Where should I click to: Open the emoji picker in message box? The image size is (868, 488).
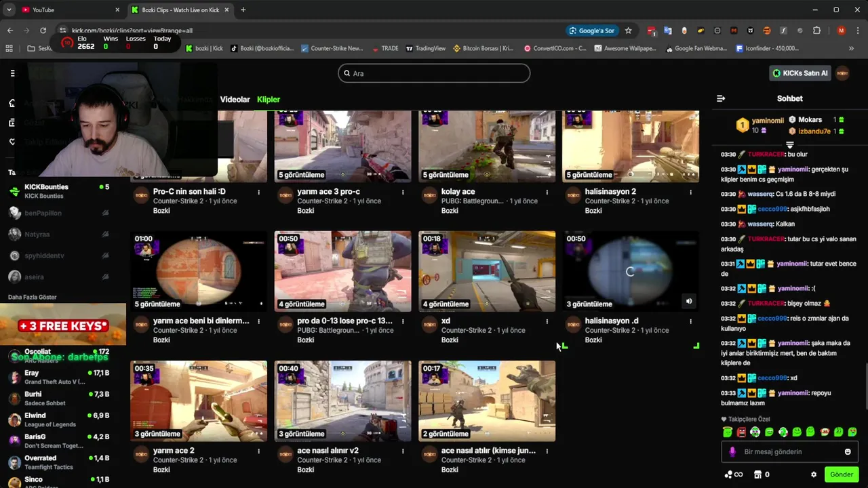pos(848,452)
